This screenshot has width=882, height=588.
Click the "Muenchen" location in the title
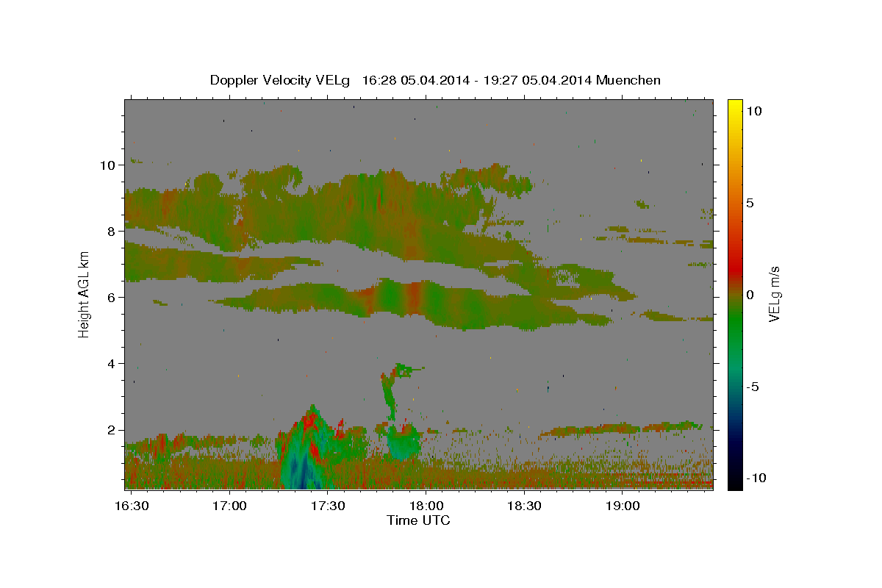point(628,80)
